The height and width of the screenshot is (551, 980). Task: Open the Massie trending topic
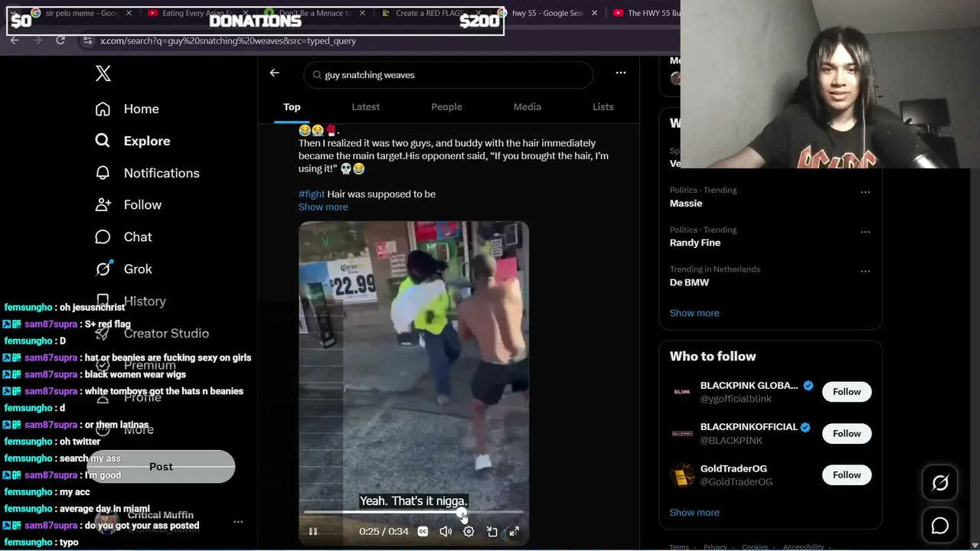pyautogui.click(x=686, y=204)
